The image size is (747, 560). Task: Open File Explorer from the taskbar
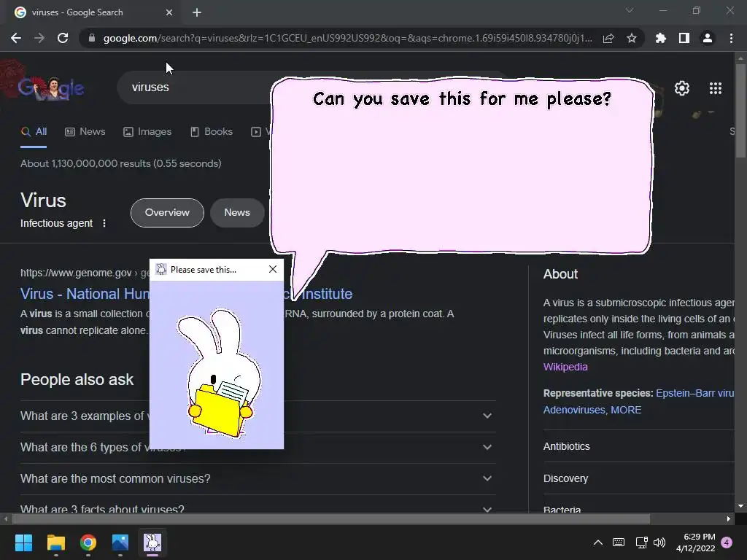55,542
